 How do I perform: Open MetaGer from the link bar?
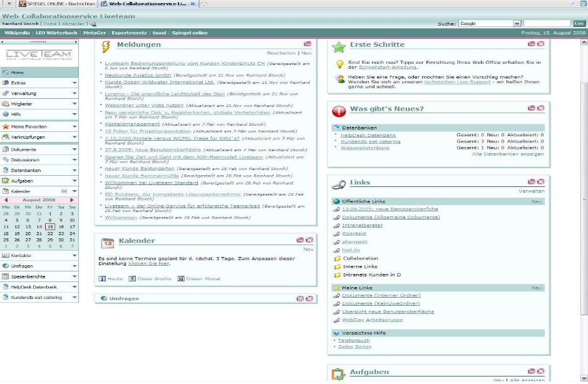coord(95,33)
